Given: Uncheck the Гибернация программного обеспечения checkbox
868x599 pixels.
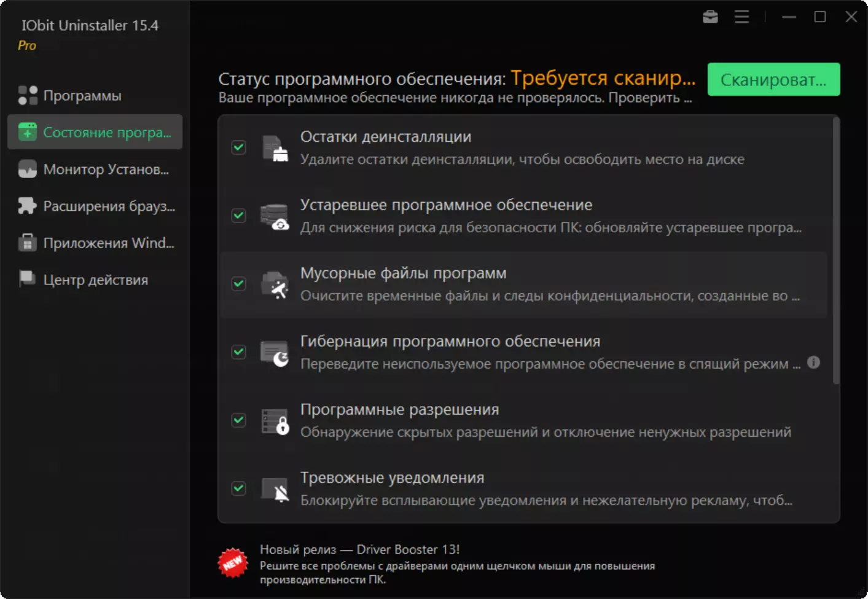Looking at the screenshot, I should pos(238,352).
